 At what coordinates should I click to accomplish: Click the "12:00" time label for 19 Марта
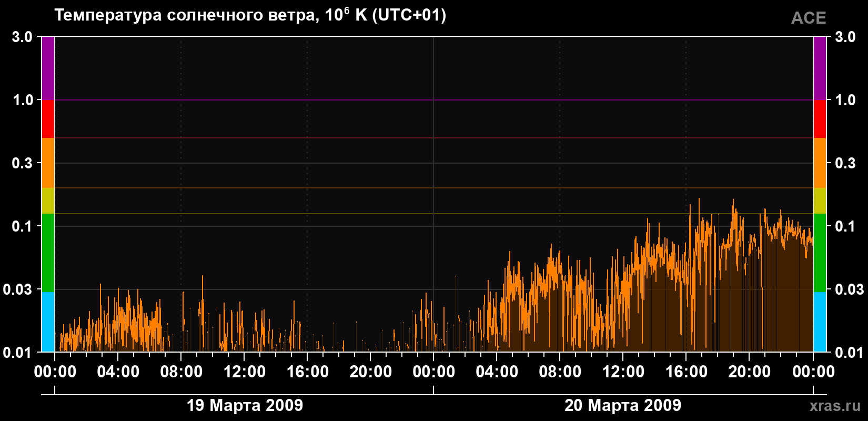click(x=245, y=372)
